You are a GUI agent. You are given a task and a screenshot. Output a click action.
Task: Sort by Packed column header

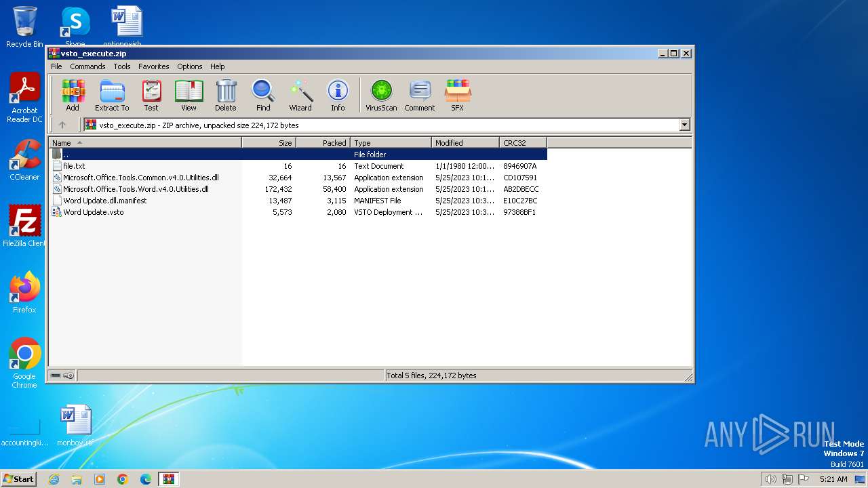[323, 142]
